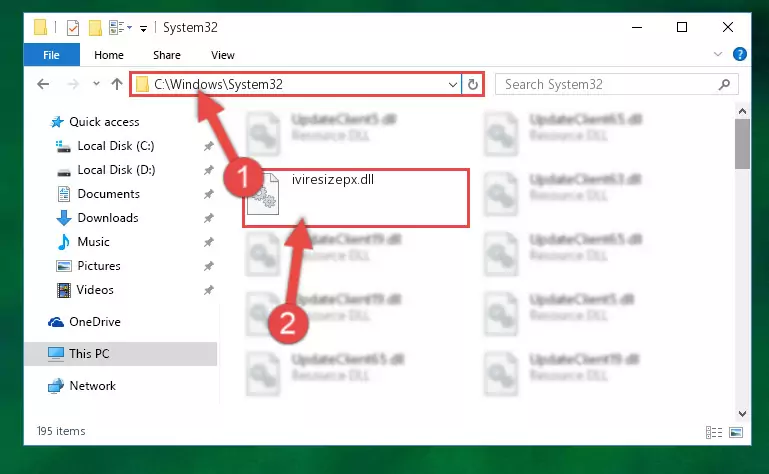The image size is (769, 474).
Task: Click the Downloads blue arrow icon
Action: 64,218
